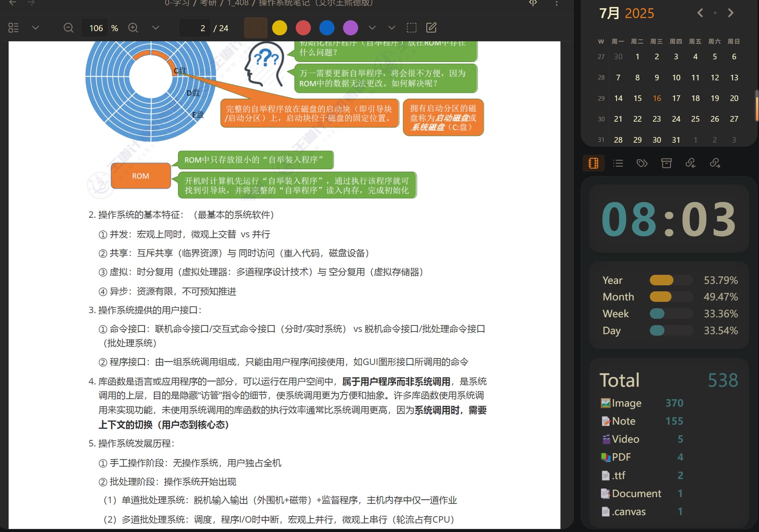
Task: Open the notebook tab in right sidebar
Action: 593,163
